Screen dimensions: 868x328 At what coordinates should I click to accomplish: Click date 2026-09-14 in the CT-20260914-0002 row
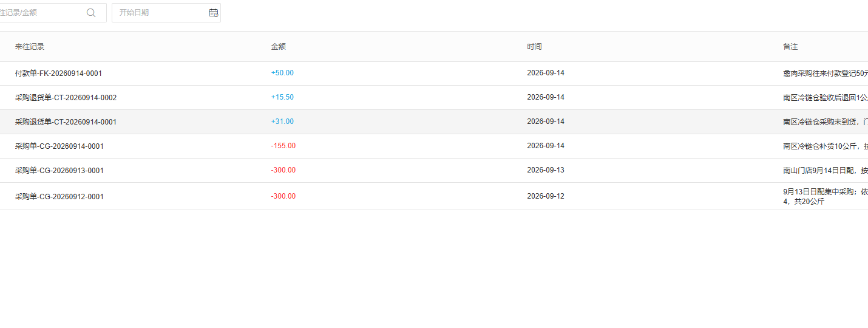546,97
